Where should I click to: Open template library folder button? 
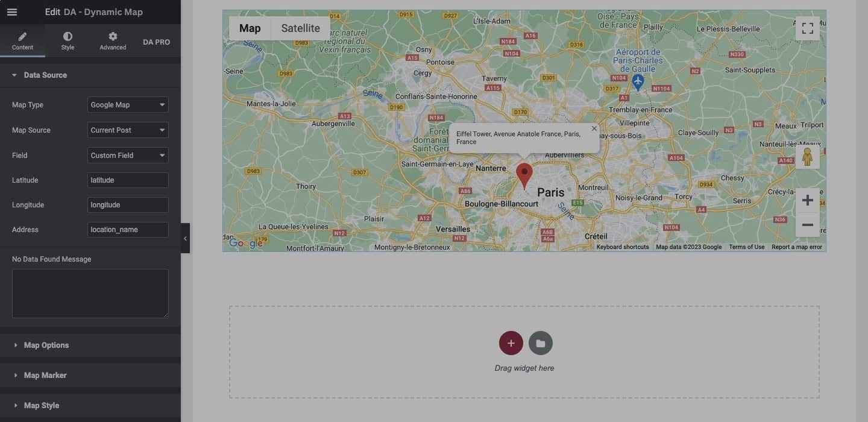[x=541, y=343]
